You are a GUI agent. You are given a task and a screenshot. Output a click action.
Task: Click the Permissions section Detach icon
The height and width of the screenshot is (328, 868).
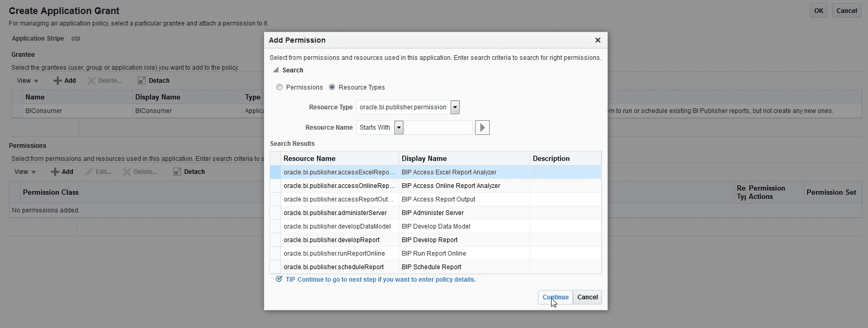177,172
